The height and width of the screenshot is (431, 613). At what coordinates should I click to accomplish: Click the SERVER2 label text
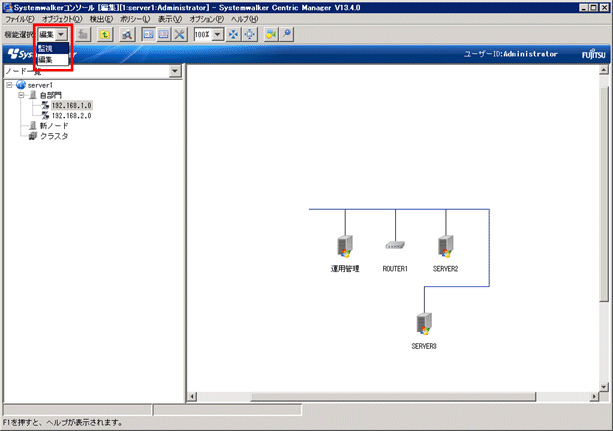tap(446, 269)
